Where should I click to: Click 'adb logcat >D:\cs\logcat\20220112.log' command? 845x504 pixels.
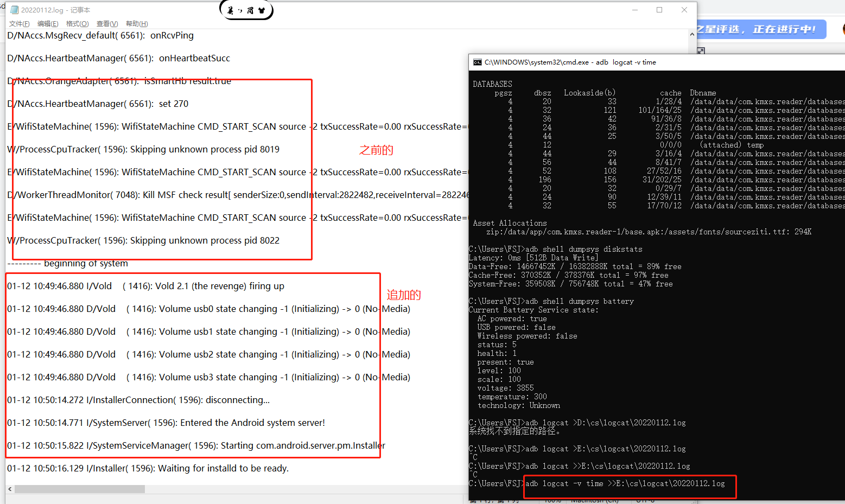[x=605, y=423]
